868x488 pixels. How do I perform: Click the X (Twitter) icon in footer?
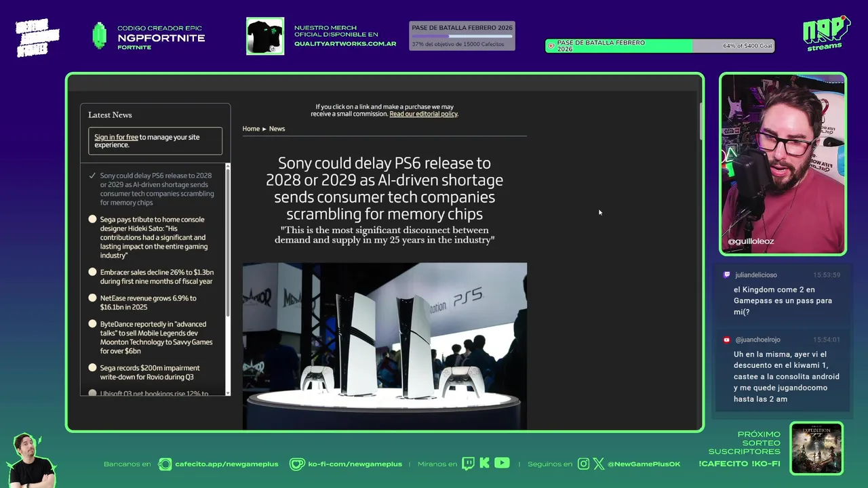599,464
